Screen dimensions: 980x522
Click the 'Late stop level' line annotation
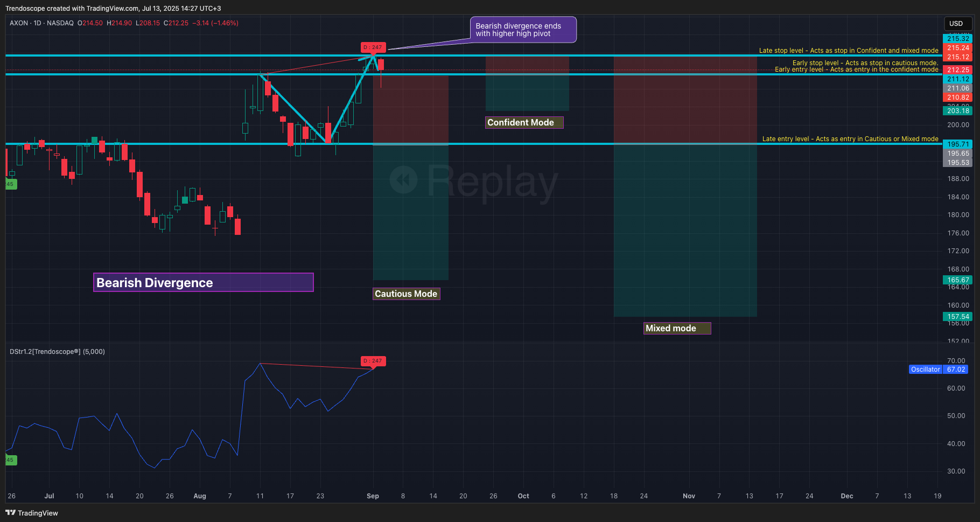pos(849,51)
